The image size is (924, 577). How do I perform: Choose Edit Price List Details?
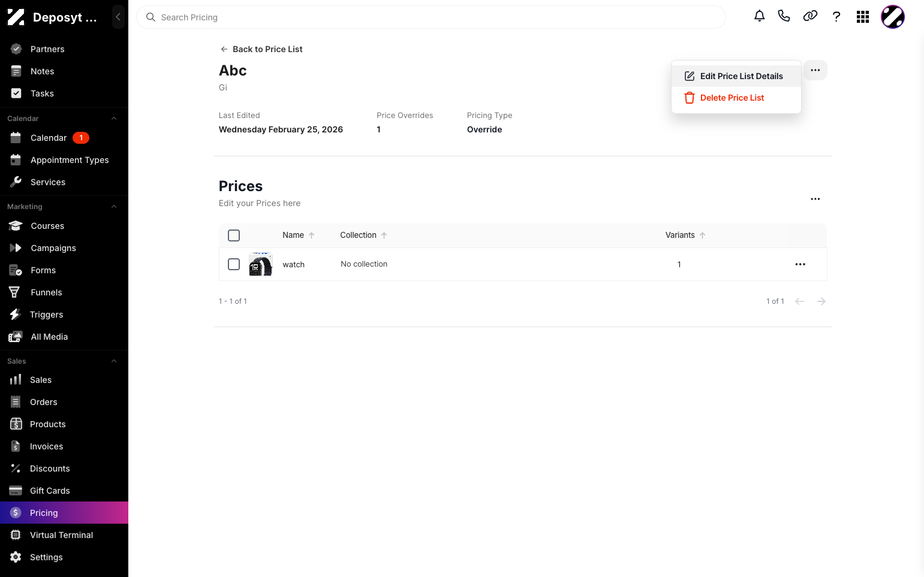pyautogui.click(x=736, y=76)
